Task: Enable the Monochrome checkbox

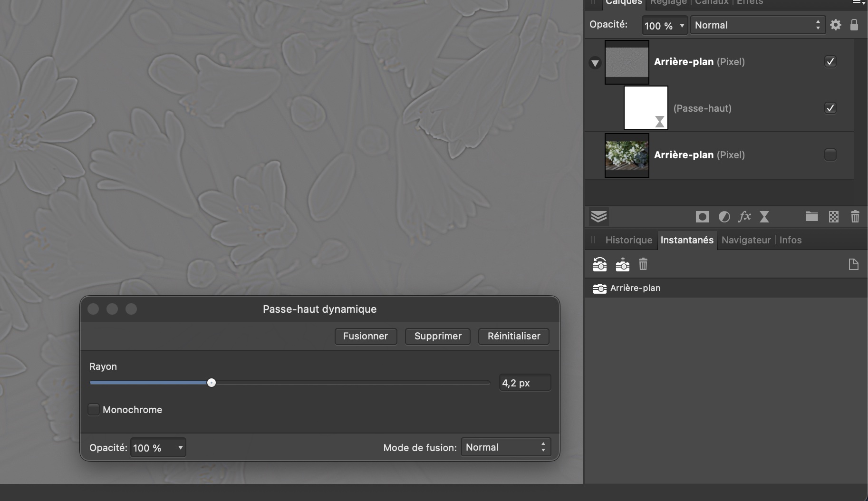Action: click(x=94, y=409)
